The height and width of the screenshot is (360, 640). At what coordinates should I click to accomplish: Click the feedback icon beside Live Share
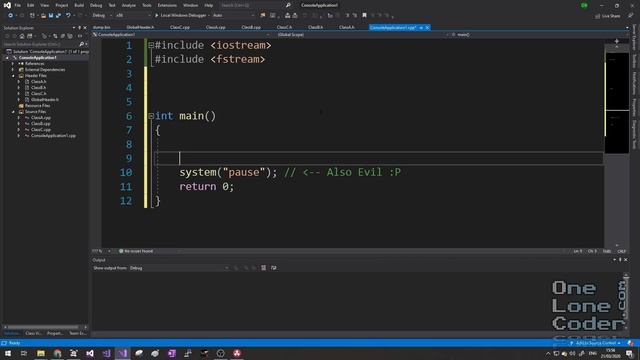tap(630, 16)
